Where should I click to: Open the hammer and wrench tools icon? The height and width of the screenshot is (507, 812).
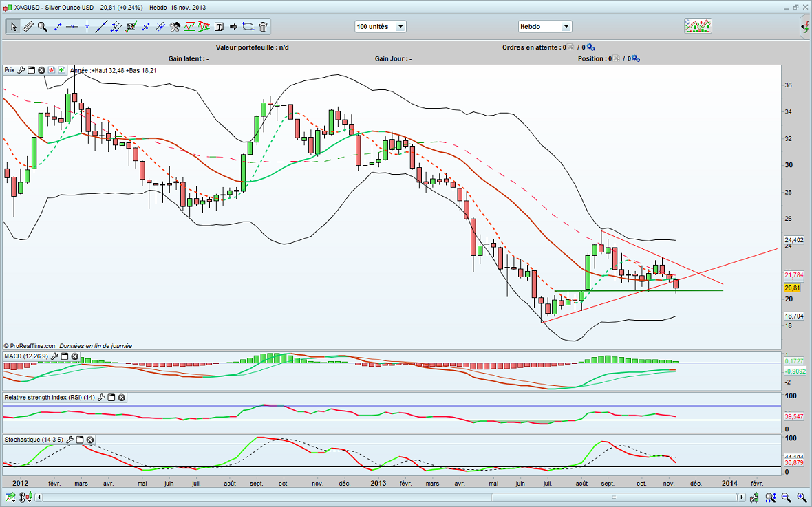175,27
